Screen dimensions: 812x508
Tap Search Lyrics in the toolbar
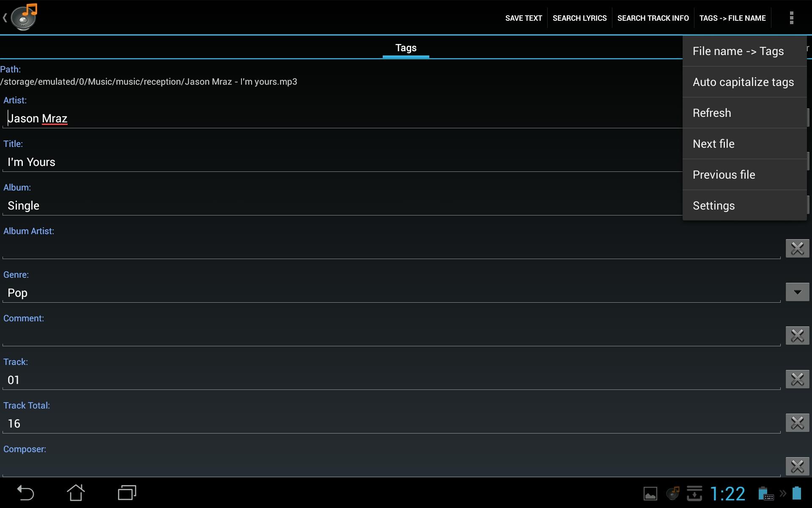click(x=579, y=18)
